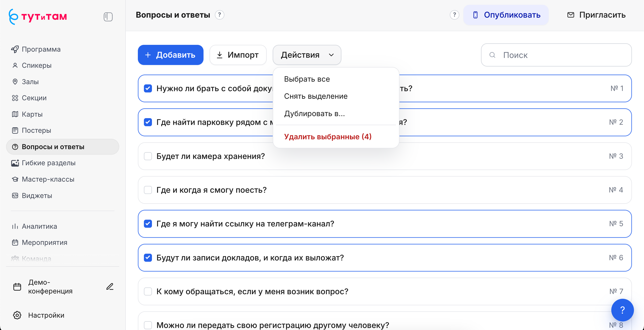Image resolution: width=644 pixels, height=330 pixels.
Task: Uncheck 'Будут ли записи докладов' checkbox
Action: (x=148, y=258)
